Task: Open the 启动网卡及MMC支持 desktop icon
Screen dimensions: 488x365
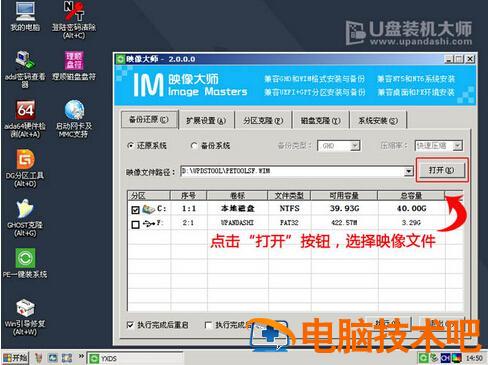Action: 74,118
